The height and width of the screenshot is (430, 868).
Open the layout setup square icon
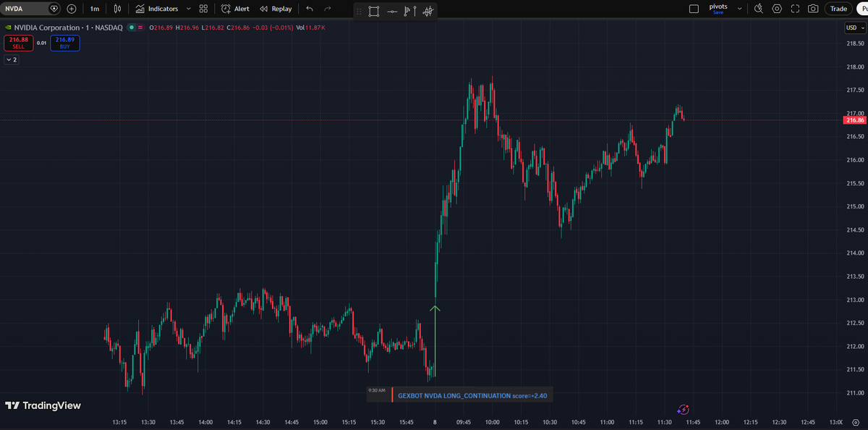694,9
